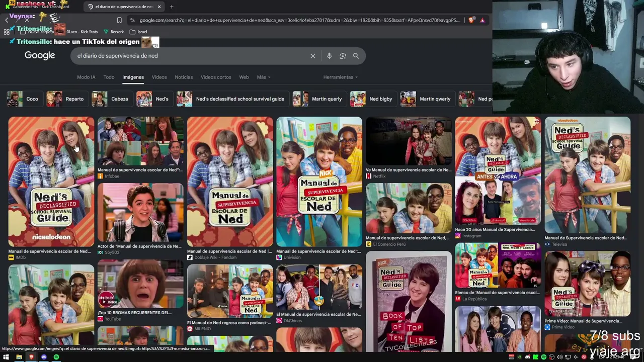
Task: Open Spotify from the taskbar
Action: pyautogui.click(x=56, y=357)
